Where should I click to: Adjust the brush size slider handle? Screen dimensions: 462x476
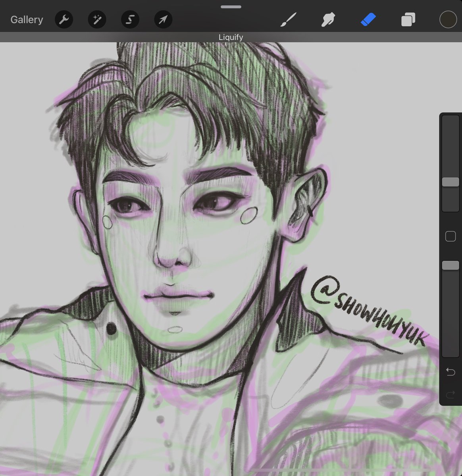(x=450, y=182)
